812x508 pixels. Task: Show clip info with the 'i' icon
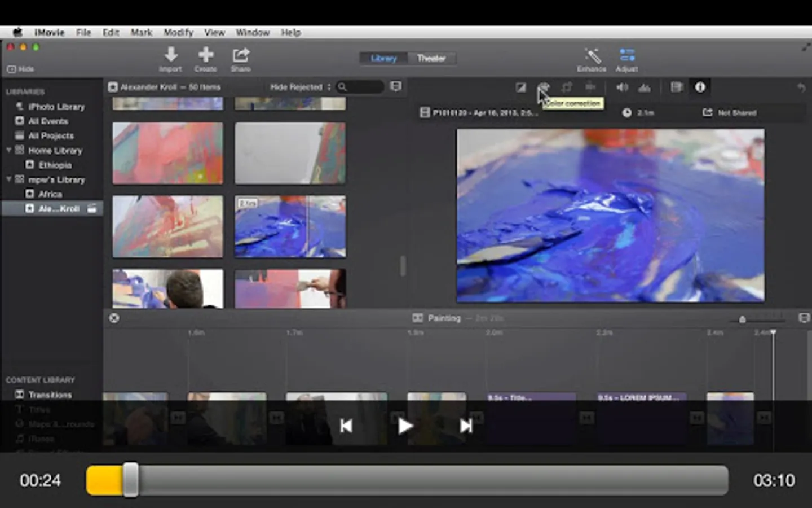(700, 87)
